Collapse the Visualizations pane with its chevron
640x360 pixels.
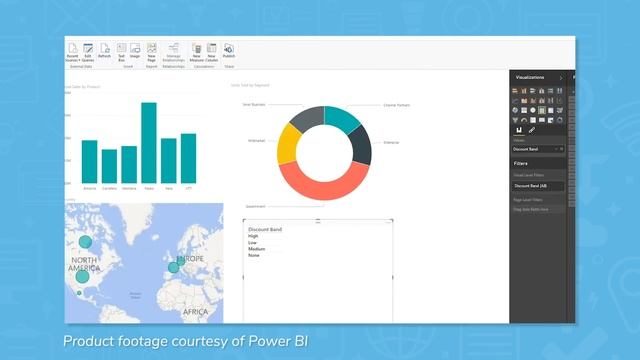pyautogui.click(x=561, y=78)
